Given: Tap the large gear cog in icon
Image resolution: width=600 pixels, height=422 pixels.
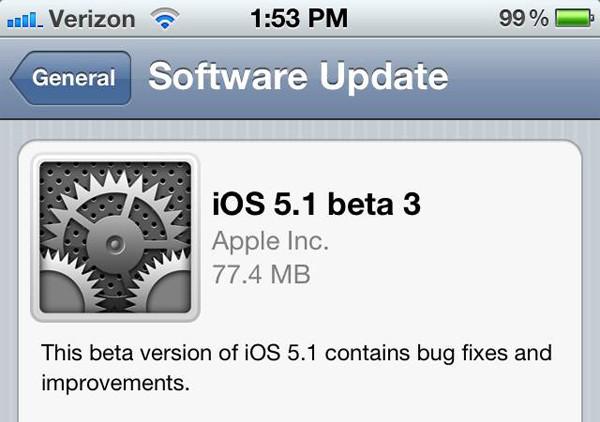Looking at the screenshot, I should coord(114,243).
